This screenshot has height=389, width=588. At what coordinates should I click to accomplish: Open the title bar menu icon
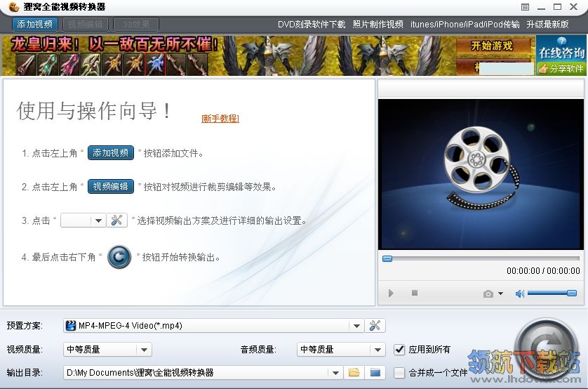525,7
